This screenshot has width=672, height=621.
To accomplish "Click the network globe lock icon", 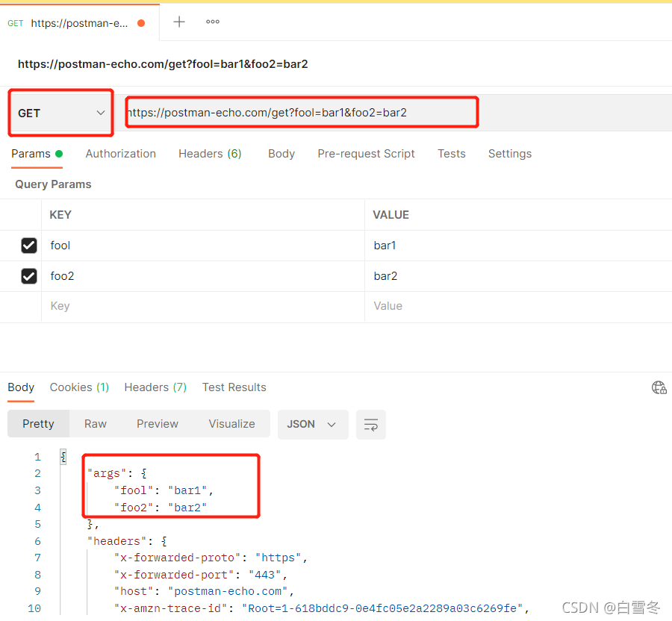I will [x=659, y=387].
